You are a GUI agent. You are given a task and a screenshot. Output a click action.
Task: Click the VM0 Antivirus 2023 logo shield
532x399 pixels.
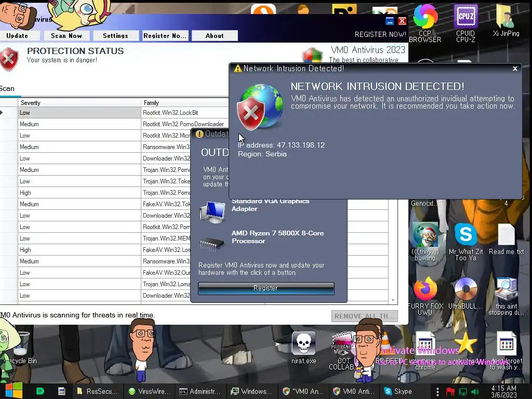(x=312, y=55)
